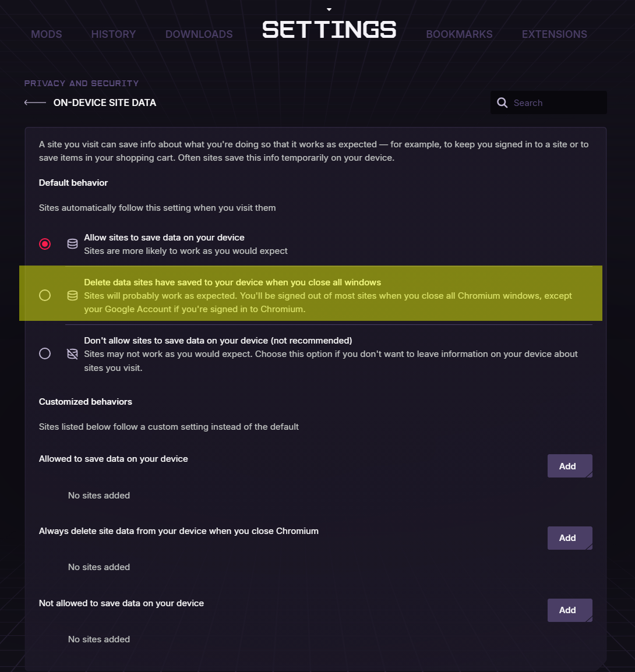Switch to the Extensions tab
635x672 pixels.
(555, 34)
